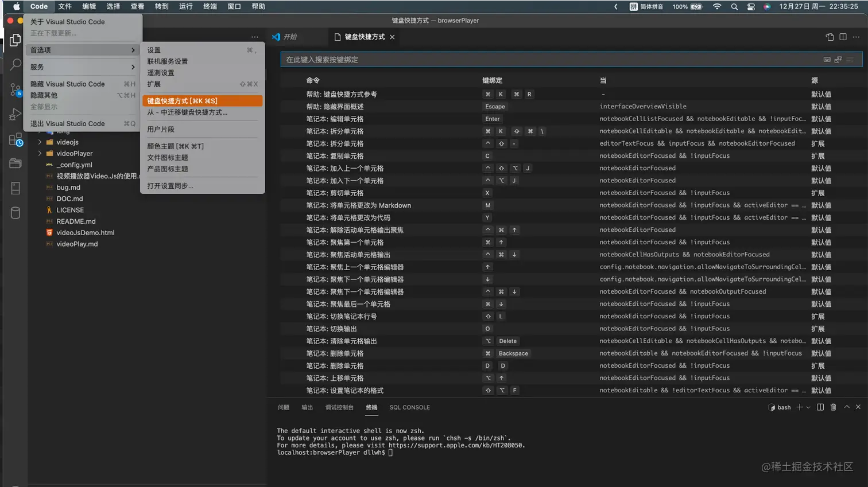Click the 命令 column header
This screenshot has width=868, height=487.
point(313,81)
